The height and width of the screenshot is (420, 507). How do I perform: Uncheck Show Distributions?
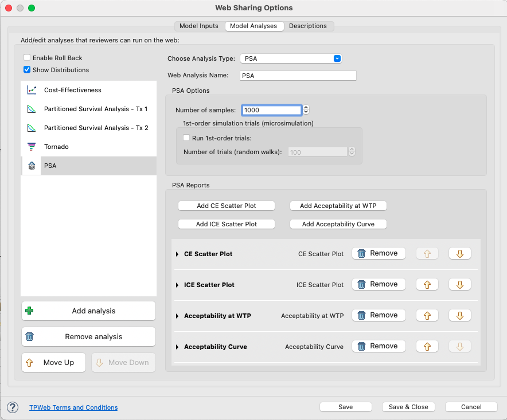27,69
